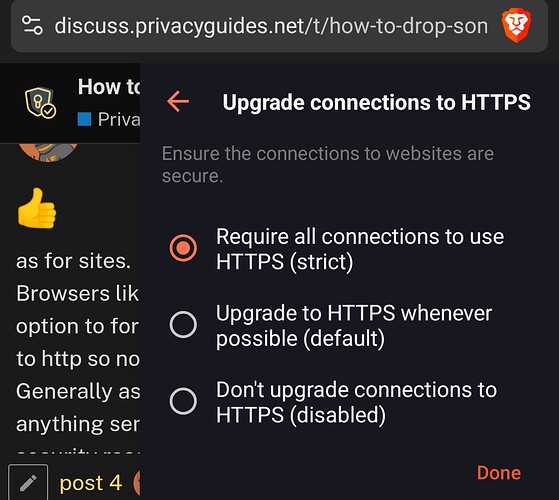
Task: Click 'Require all connections to use HTTPS' label
Action: (360, 249)
